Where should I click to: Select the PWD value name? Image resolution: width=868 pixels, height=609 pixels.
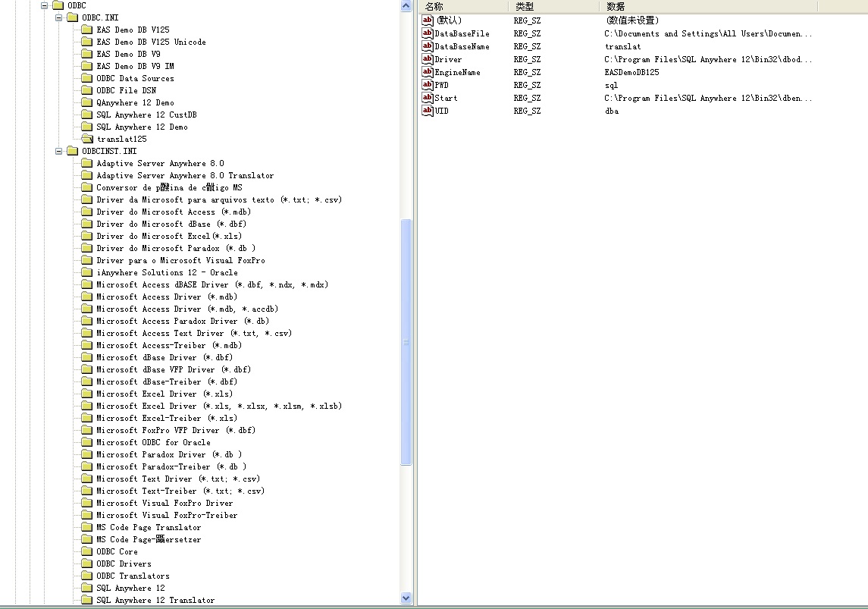click(x=441, y=85)
